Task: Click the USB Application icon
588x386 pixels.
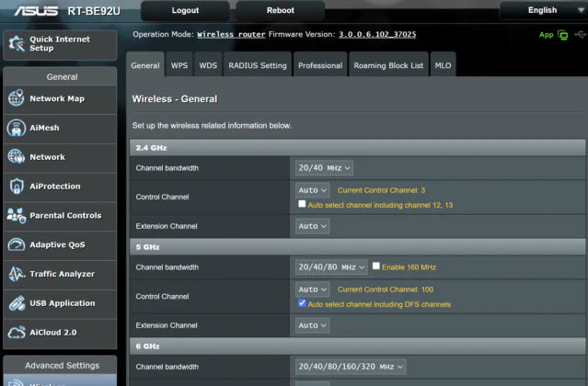Action: (x=17, y=303)
